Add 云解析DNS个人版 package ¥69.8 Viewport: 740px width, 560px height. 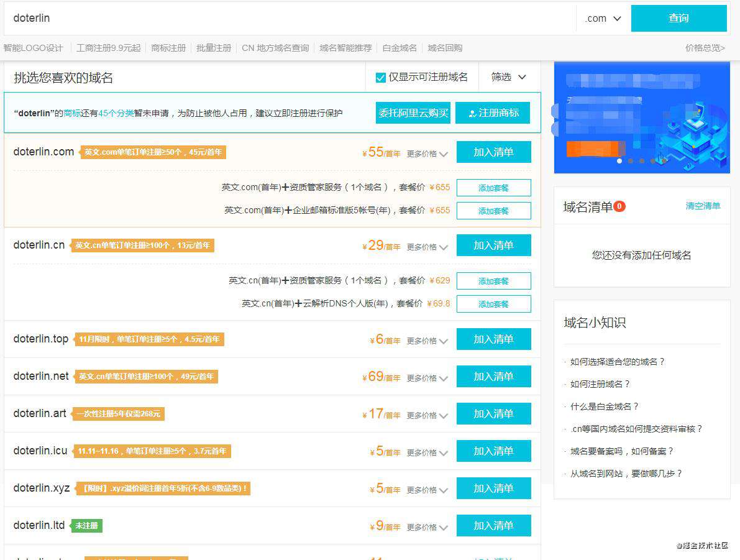tap(494, 304)
